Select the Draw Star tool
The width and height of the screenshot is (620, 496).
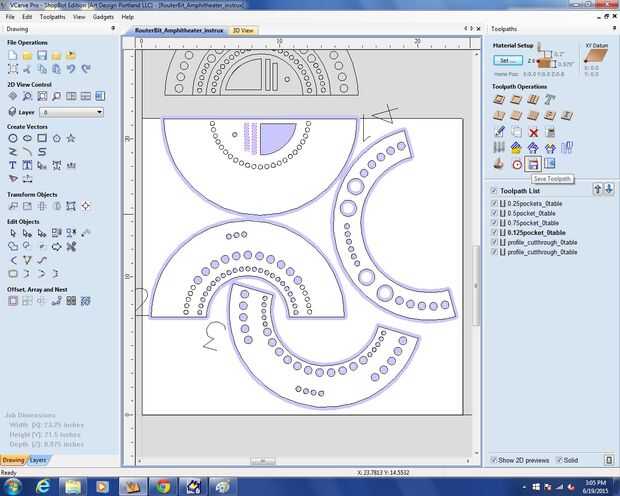(71, 138)
